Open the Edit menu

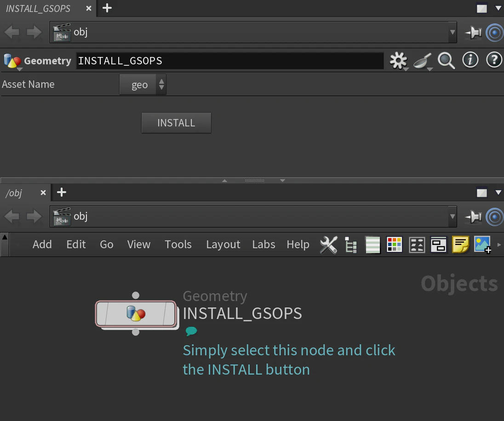click(76, 245)
